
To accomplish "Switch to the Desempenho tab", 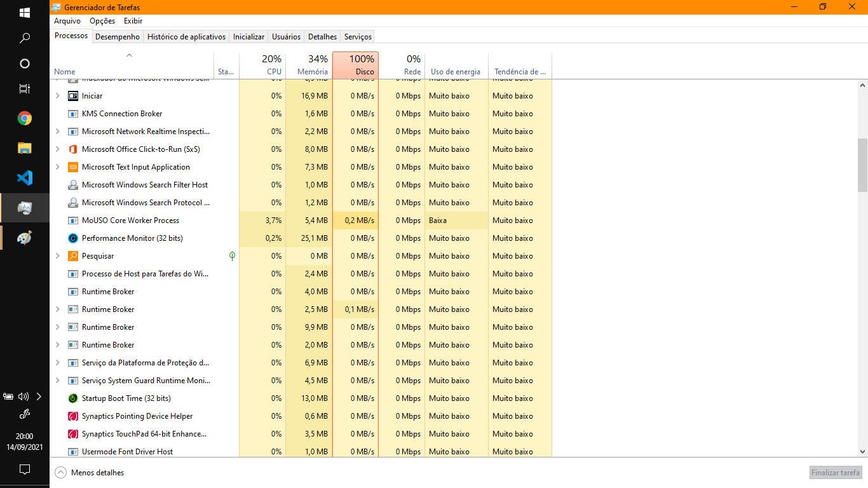I will 118,37.
